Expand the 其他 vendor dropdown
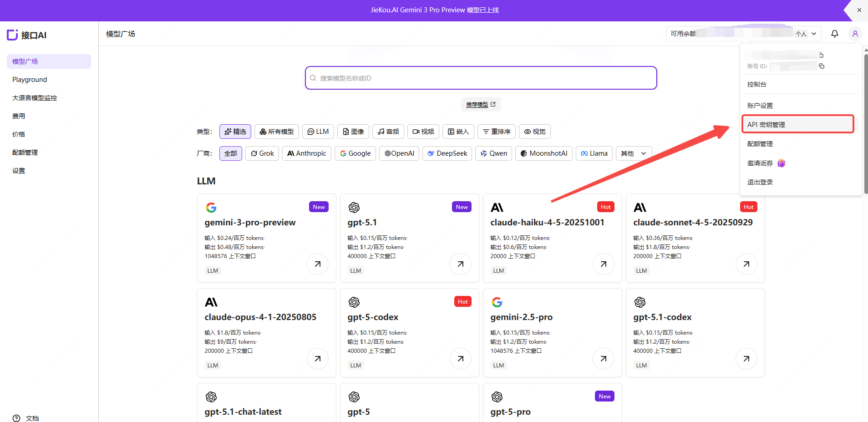The width and height of the screenshot is (868, 422). tap(634, 153)
